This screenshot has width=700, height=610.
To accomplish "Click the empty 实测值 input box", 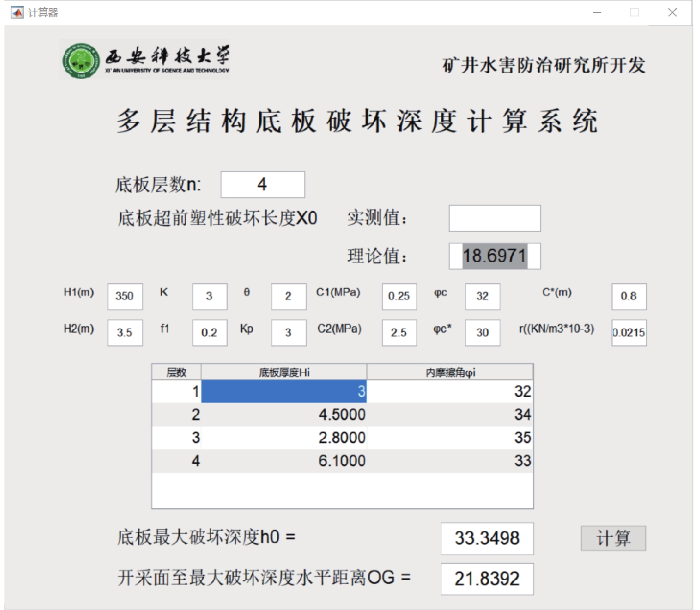I will click(x=494, y=219).
